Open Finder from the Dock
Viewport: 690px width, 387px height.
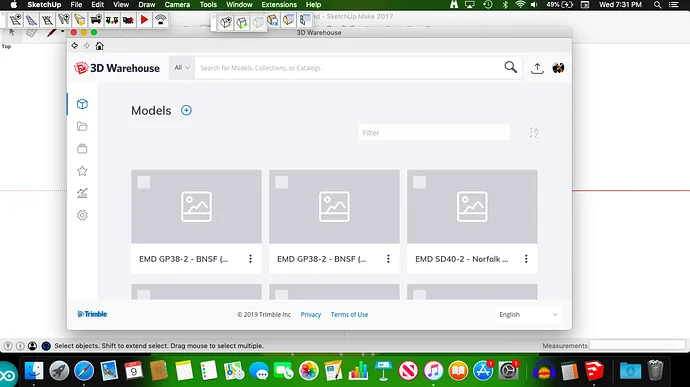pyautogui.click(x=34, y=371)
